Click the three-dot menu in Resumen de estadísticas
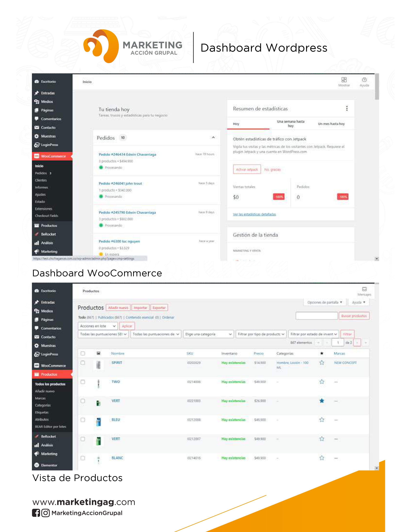411x532 pixels. click(347, 108)
